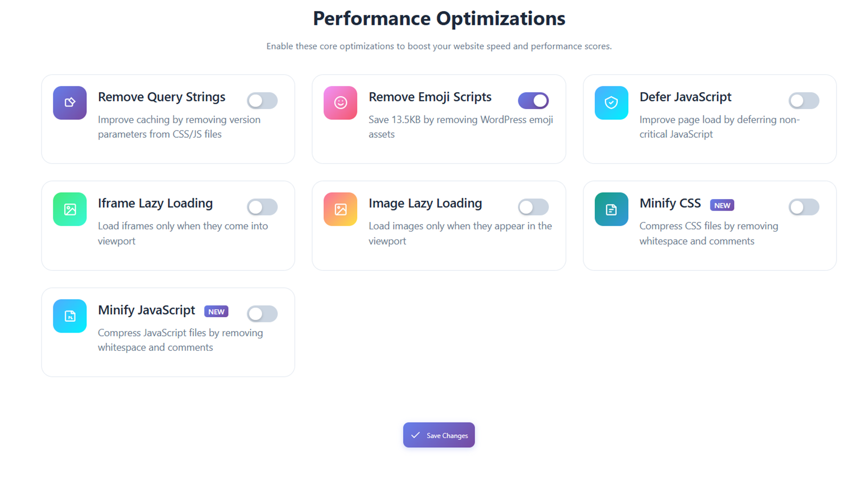Click the NEW badge beside Minify CSS

[x=722, y=205]
